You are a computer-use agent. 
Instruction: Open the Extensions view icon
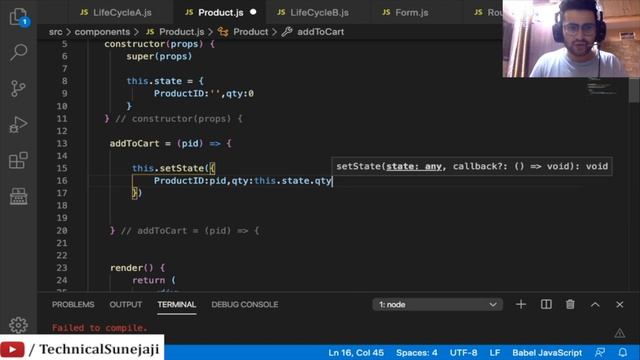point(18,160)
